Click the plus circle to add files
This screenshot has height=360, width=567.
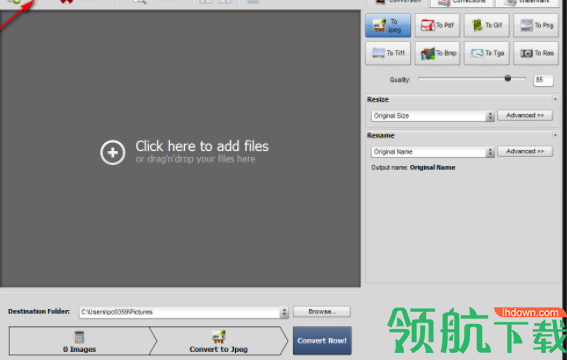coord(113,152)
